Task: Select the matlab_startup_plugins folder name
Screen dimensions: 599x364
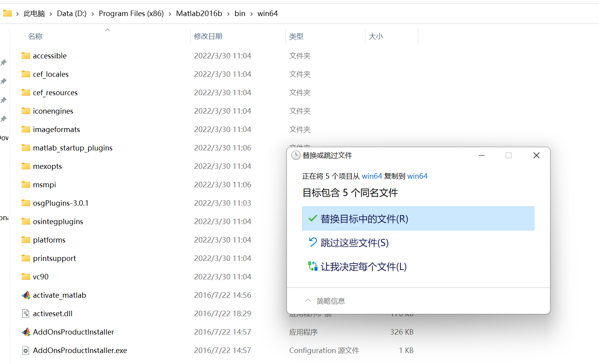Action: pos(73,148)
